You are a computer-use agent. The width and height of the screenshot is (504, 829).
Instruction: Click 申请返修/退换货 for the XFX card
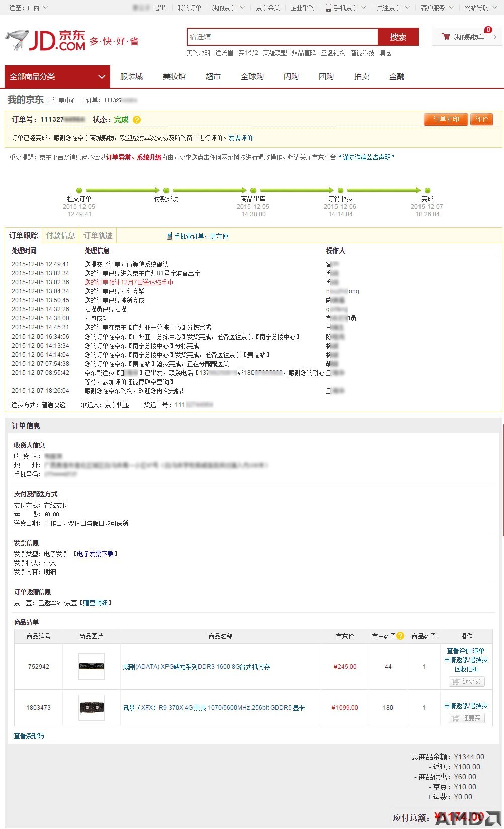[x=466, y=706]
